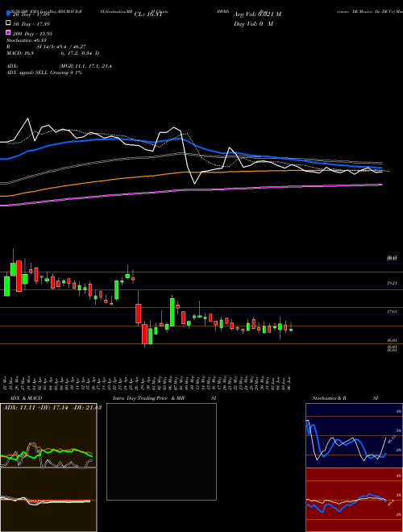Click the 'Stochastics & RSI' panel title

click(345, 398)
